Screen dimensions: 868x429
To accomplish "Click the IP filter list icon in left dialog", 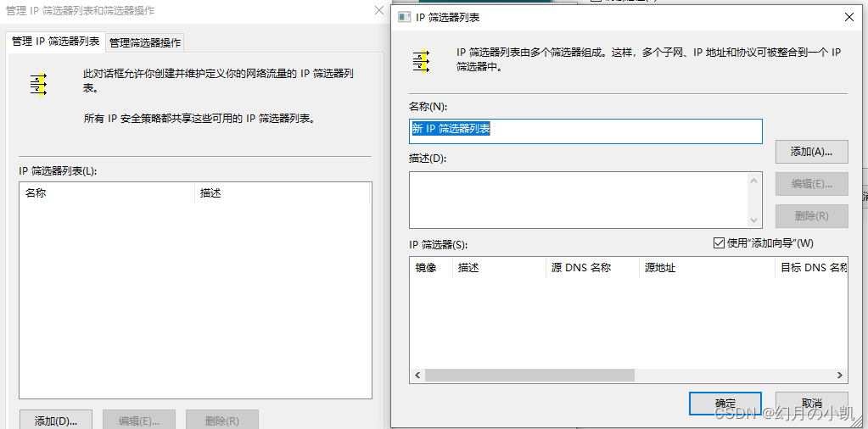I will click(x=39, y=85).
